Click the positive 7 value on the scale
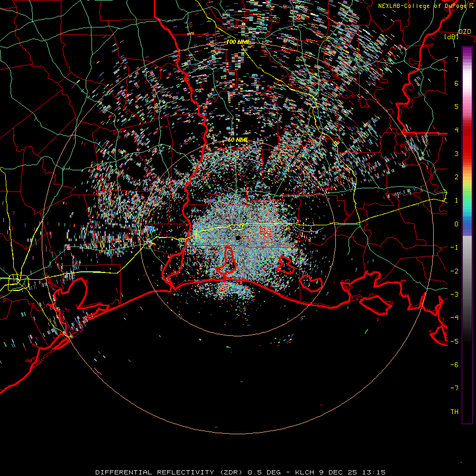This screenshot has height=476, width=476. 456,59
